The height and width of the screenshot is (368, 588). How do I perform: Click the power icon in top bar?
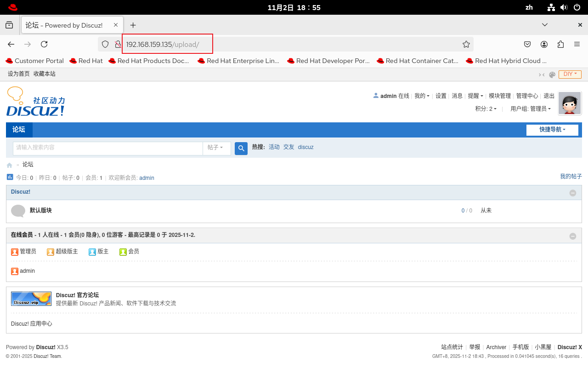tap(577, 7)
